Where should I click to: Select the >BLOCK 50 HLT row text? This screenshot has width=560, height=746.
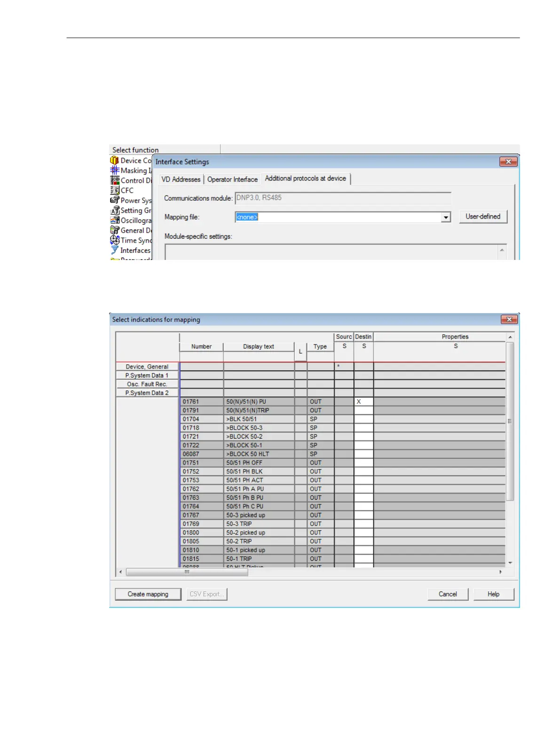(248, 454)
